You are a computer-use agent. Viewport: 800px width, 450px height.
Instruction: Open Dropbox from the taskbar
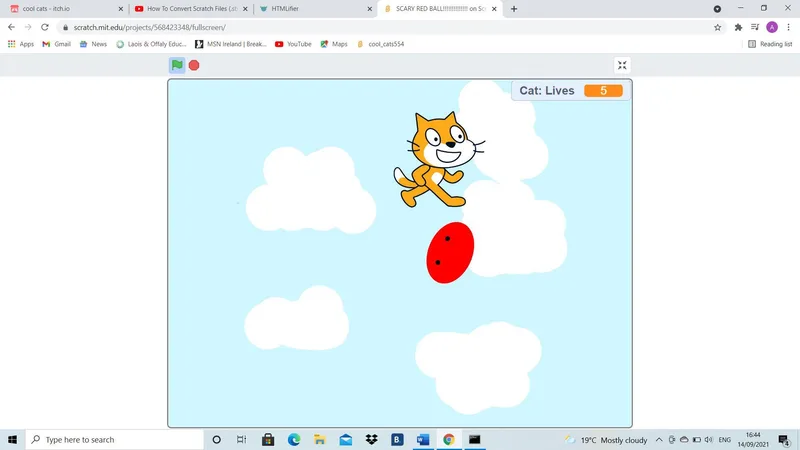click(371, 440)
